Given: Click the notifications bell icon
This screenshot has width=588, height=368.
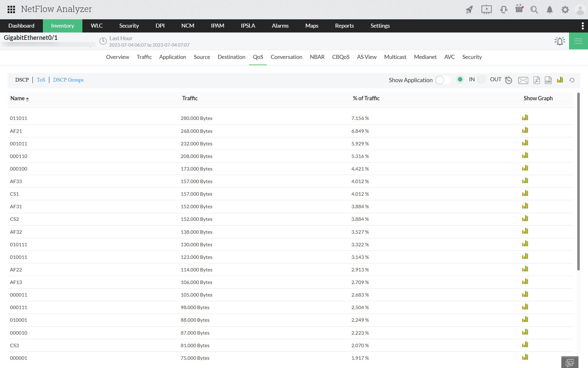Looking at the screenshot, I should coord(549,10).
